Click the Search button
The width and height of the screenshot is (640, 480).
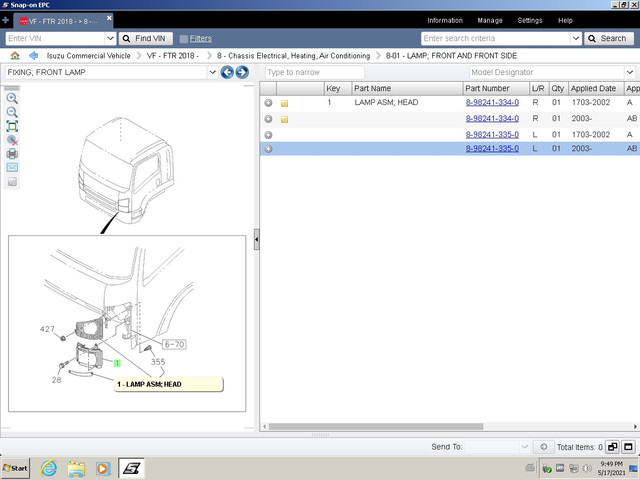609,38
